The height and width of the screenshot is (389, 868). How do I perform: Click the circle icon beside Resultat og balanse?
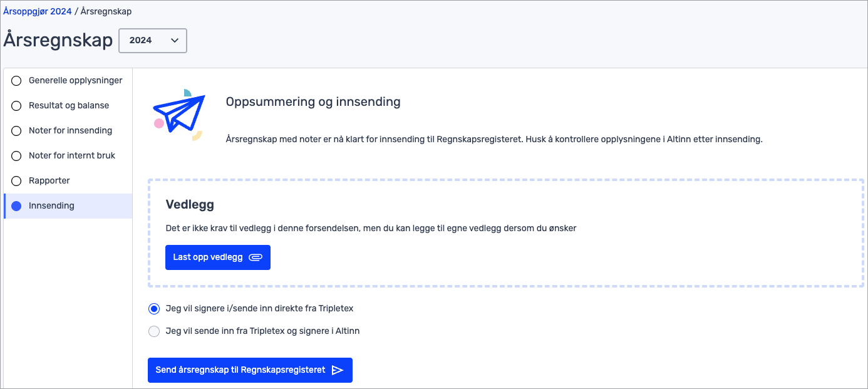[16, 106]
